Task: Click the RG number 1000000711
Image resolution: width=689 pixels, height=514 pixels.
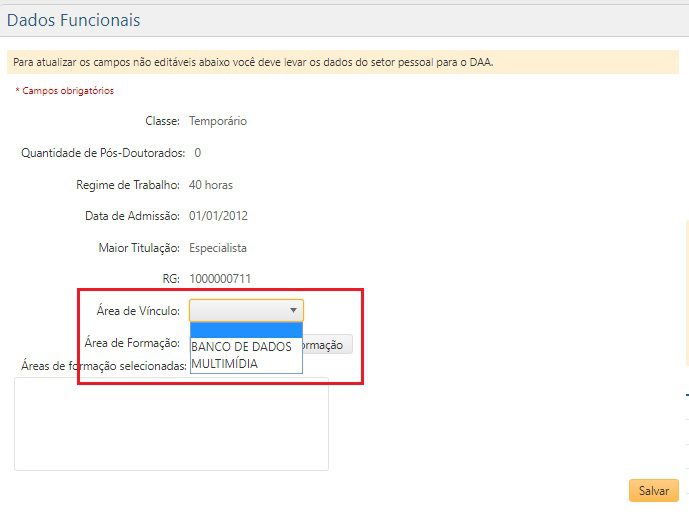Action: point(221,279)
